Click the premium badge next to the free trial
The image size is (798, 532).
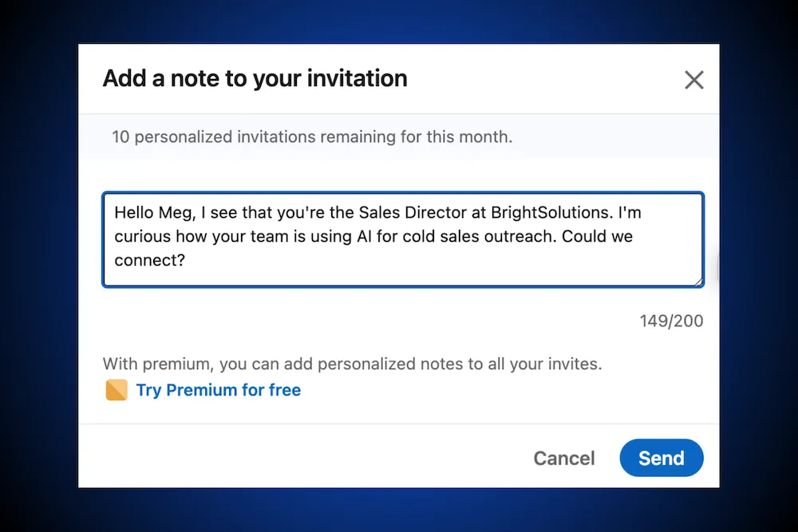117,390
